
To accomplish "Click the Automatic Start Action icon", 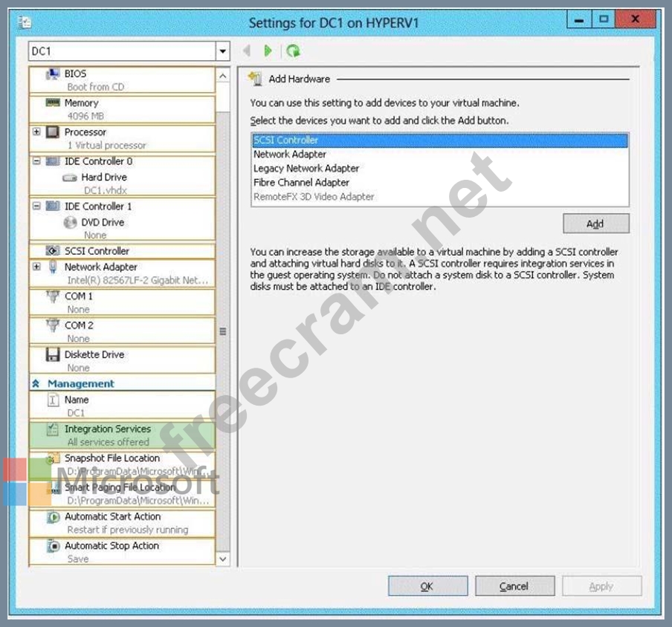I will tap(53, 516).
